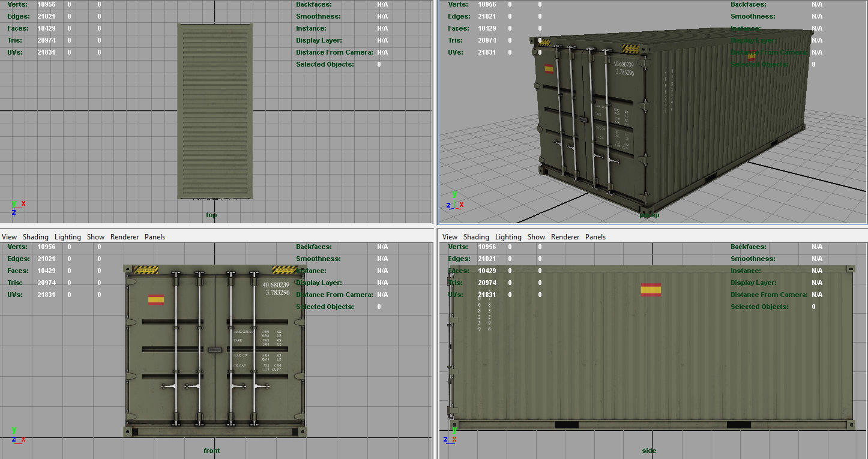Open the View menu in the front panel
This screenshot has width=868, height=459.
pyautogui.click(x=9, y=237)
